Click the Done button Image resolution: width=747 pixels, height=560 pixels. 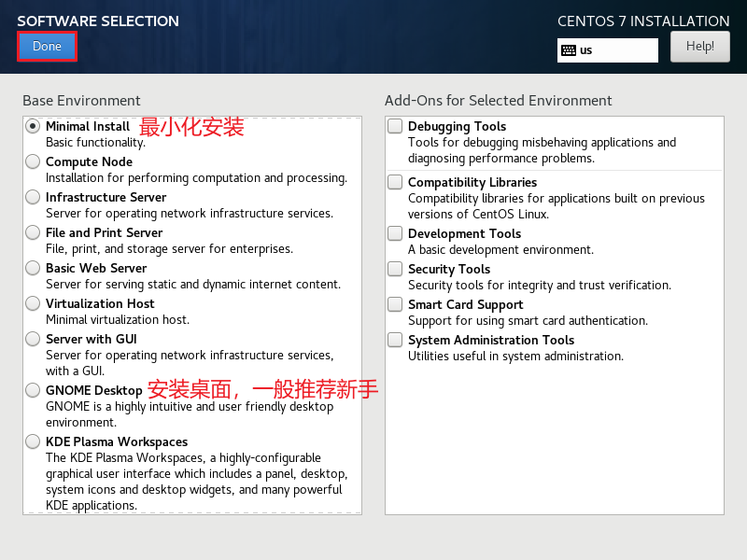coord(47,46)
